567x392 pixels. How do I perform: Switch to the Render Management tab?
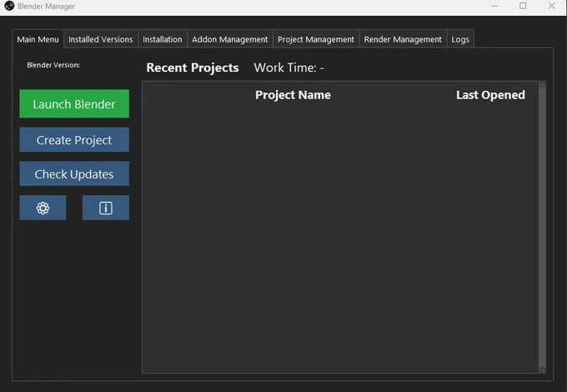(403, 39)
